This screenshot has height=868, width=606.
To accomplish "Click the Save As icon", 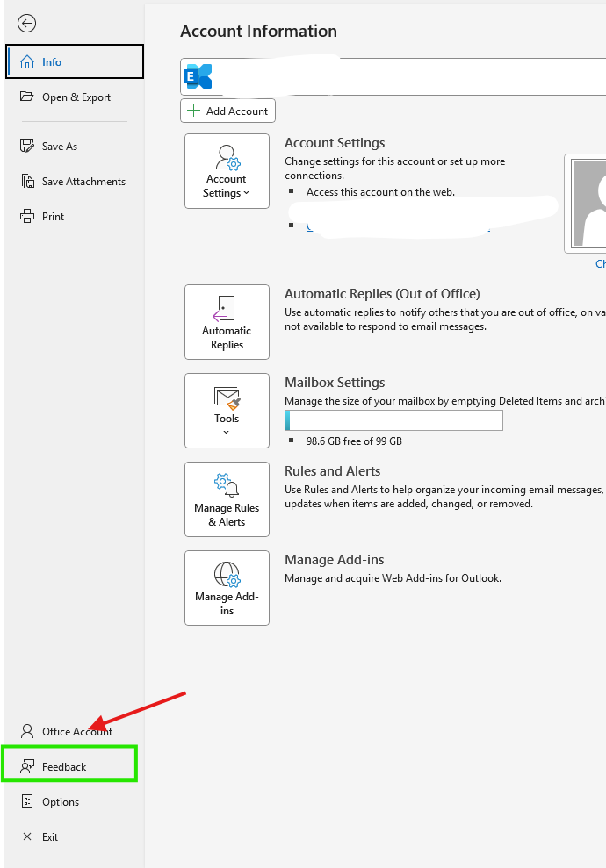I will [x=27, y=147].
